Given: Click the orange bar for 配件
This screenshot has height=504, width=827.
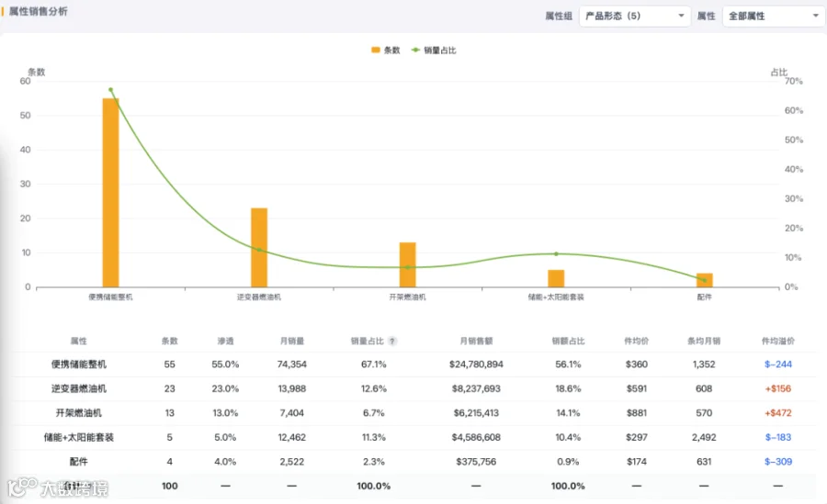Looking at the screenshot, I should click(x=705, y=280).
